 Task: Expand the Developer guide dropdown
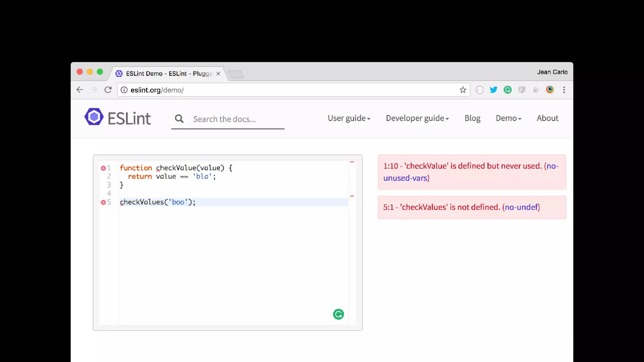click(417, 118)
